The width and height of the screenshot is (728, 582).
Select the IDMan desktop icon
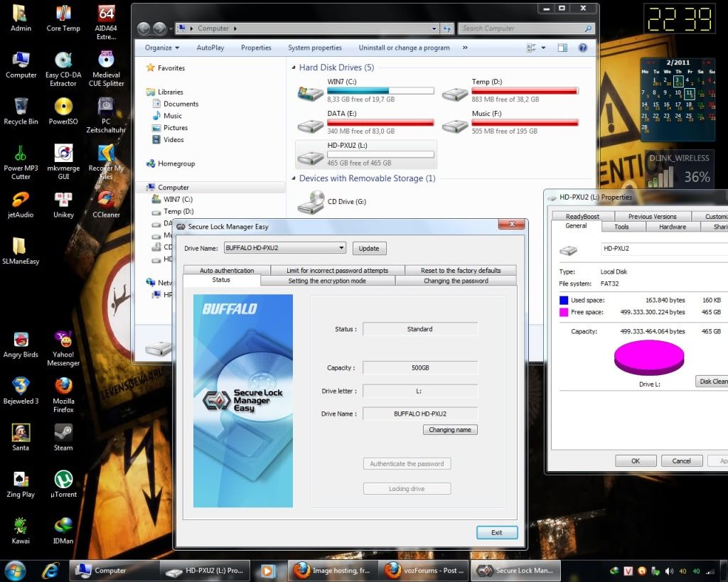[63, 531]
